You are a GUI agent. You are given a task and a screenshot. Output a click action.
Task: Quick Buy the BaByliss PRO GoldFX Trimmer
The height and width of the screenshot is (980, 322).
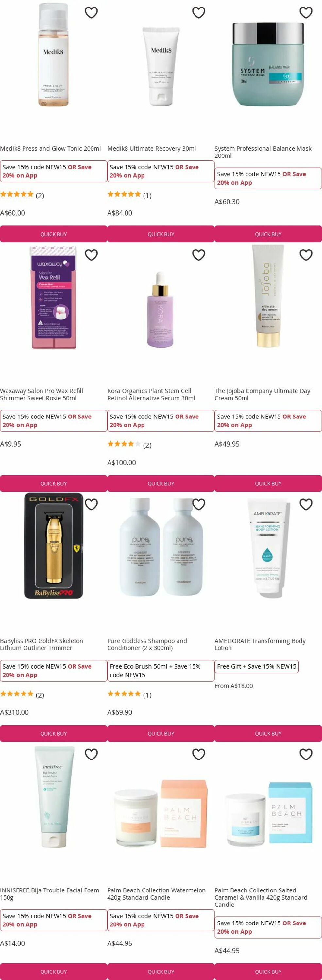(54, 733)
